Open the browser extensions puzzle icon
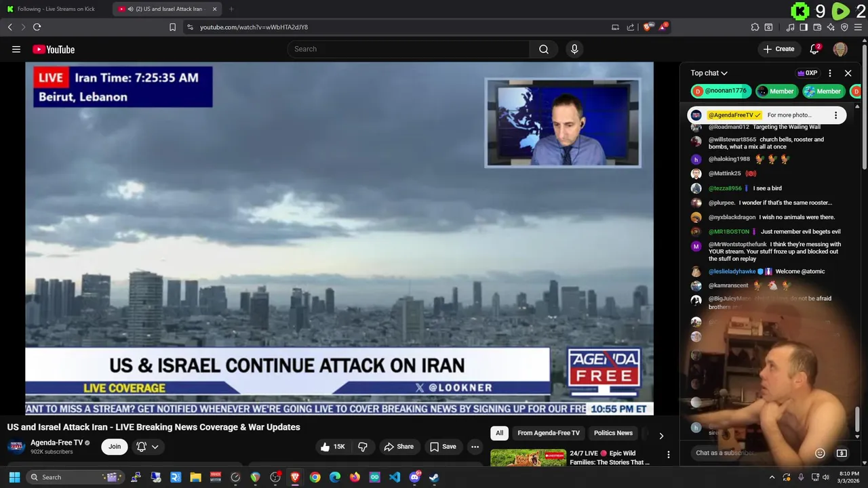 755,27
